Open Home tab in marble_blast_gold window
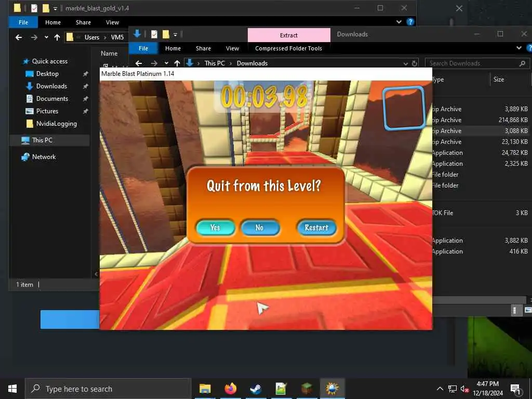Screen dimensions: 532x399 tap(53, 22)
